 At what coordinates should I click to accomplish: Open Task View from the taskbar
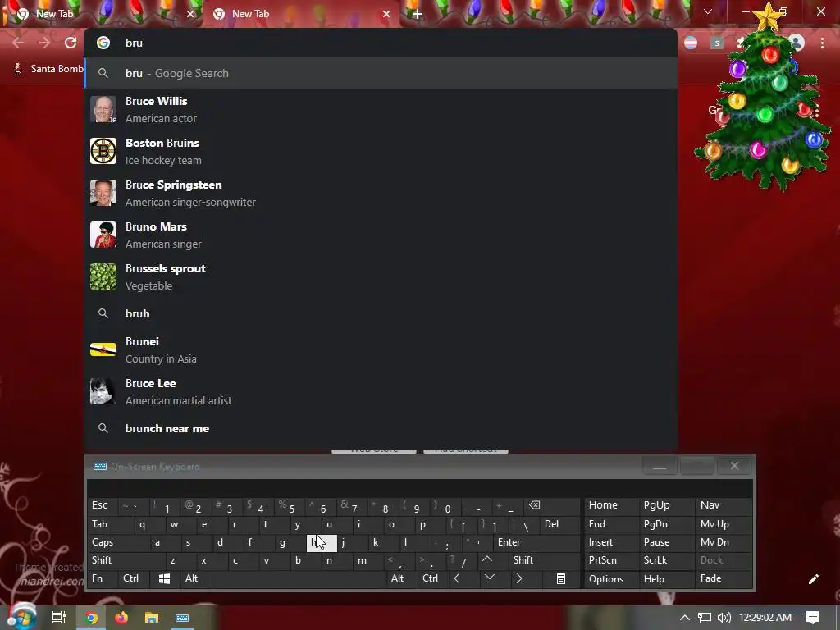coord(58,618)
